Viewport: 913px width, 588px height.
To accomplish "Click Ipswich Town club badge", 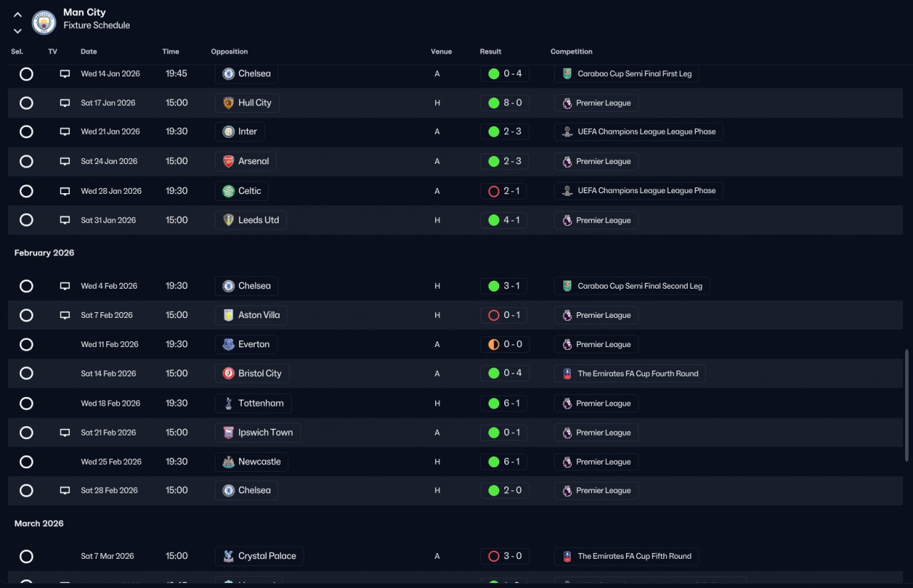I will point(228,433).
